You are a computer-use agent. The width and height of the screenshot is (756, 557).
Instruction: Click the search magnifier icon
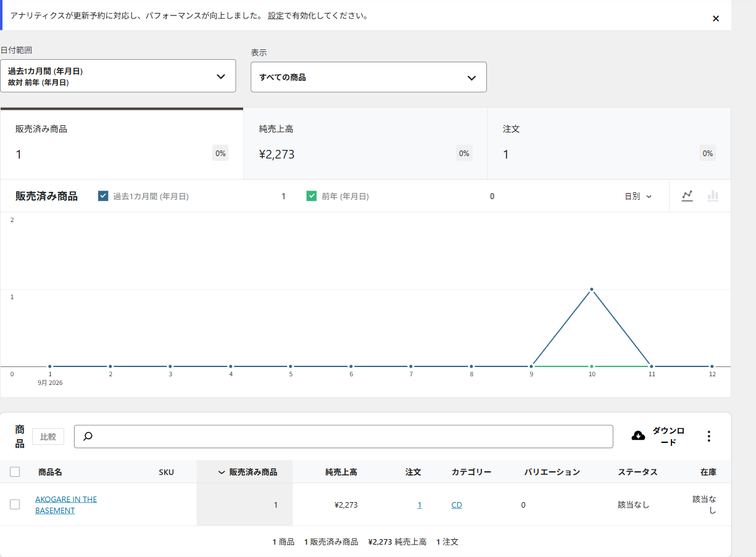click(88, 436)
